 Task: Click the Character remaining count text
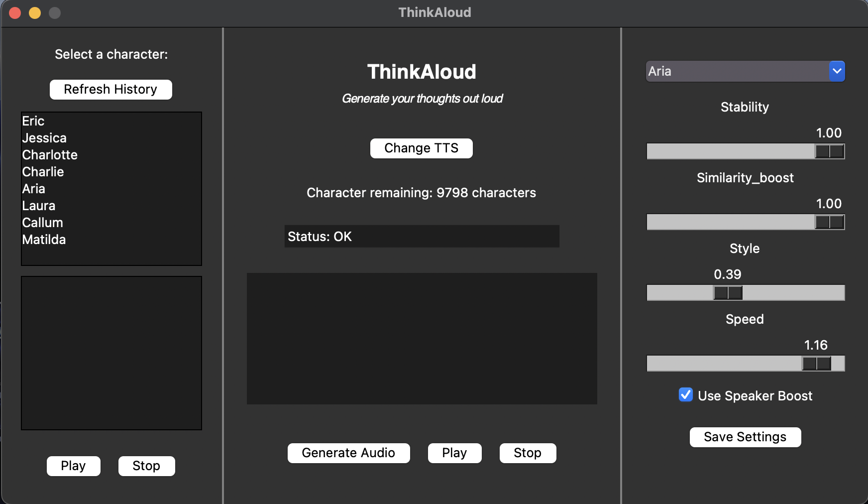coord(422,193)
